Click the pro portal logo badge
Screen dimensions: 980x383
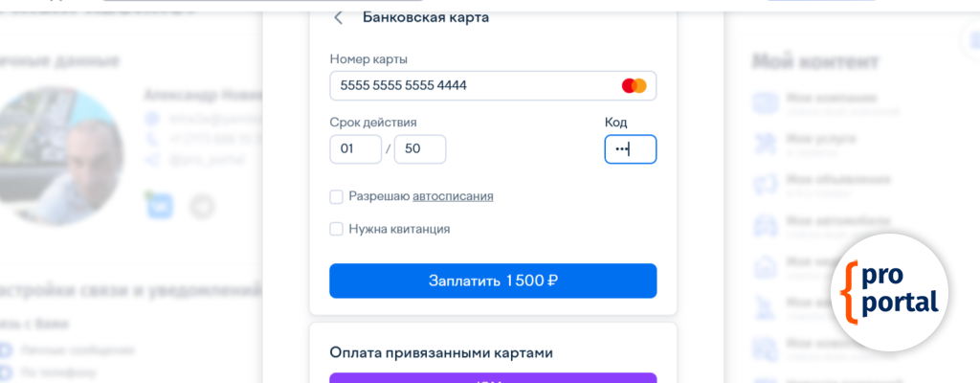point(889,292)
